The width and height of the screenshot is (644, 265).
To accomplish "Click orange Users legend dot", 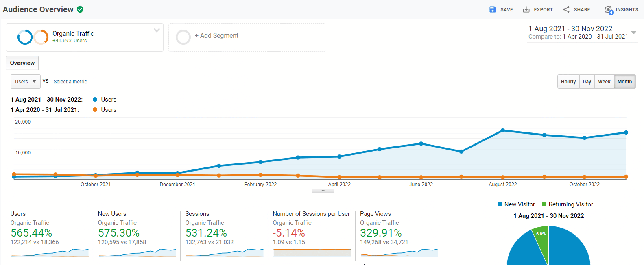I will (95, 109).
